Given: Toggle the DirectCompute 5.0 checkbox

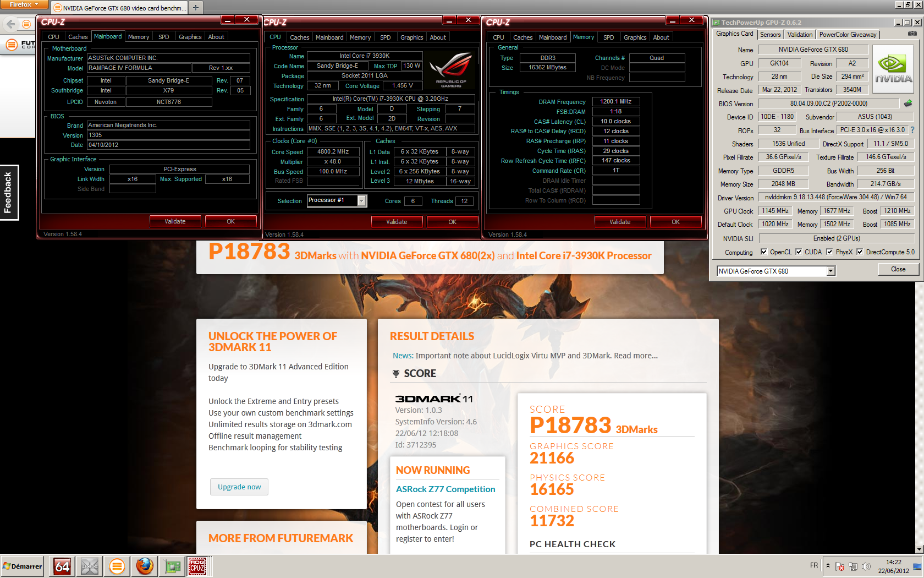Looking at the screenshot, I should click(860, 252).
